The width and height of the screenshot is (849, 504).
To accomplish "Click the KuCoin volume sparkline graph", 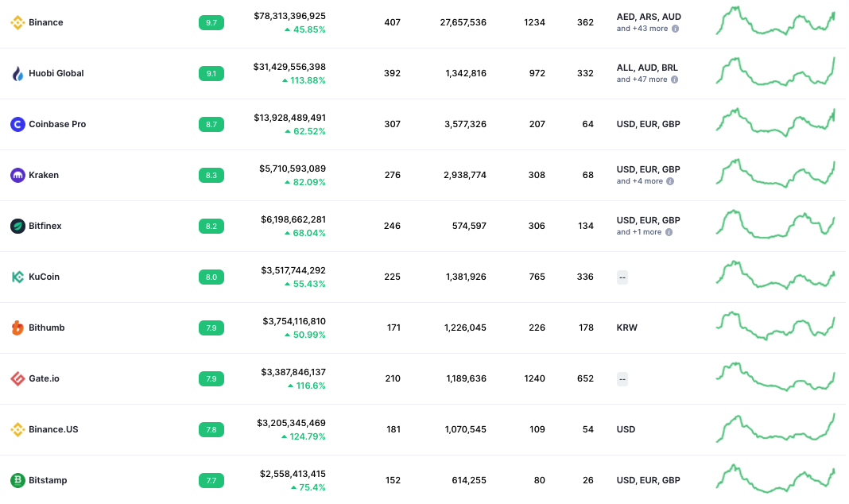I will [x=775, y=275].
